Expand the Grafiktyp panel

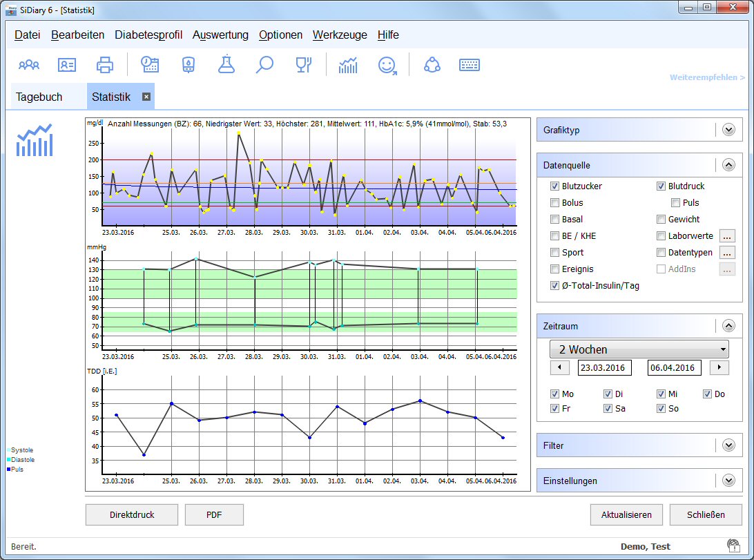tap(728, 130)
